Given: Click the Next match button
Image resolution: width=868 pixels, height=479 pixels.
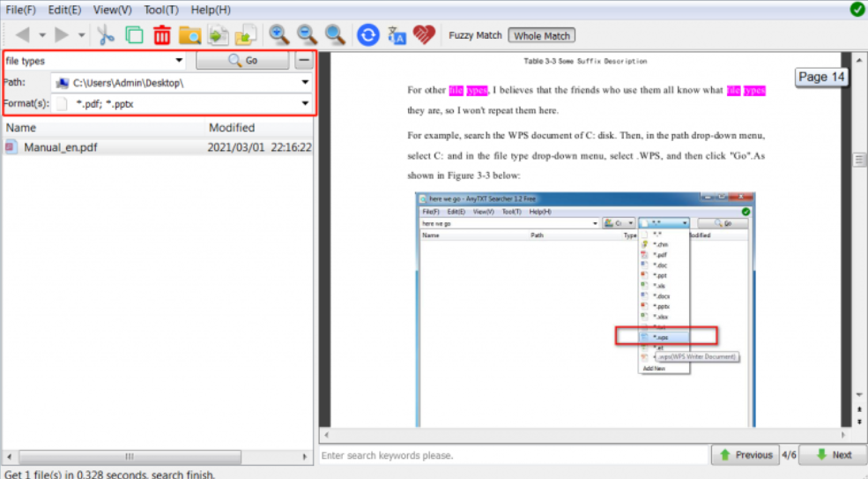Looking at the screenshot, I should point(833,454).
